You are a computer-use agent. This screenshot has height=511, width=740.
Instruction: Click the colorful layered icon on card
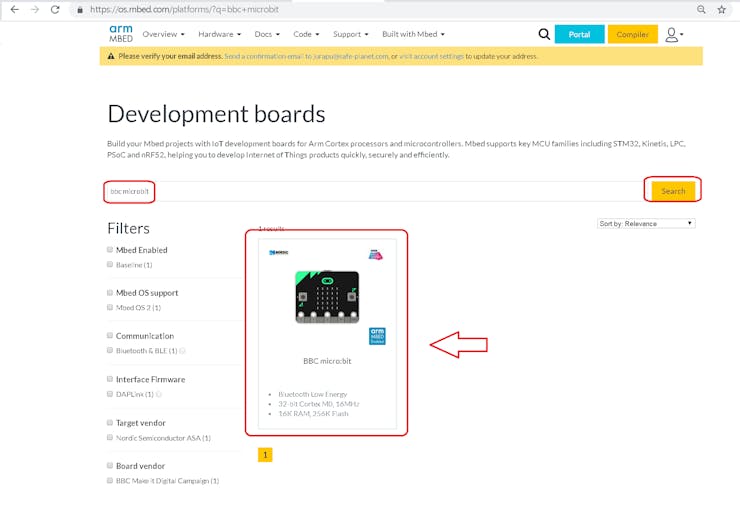376,255
